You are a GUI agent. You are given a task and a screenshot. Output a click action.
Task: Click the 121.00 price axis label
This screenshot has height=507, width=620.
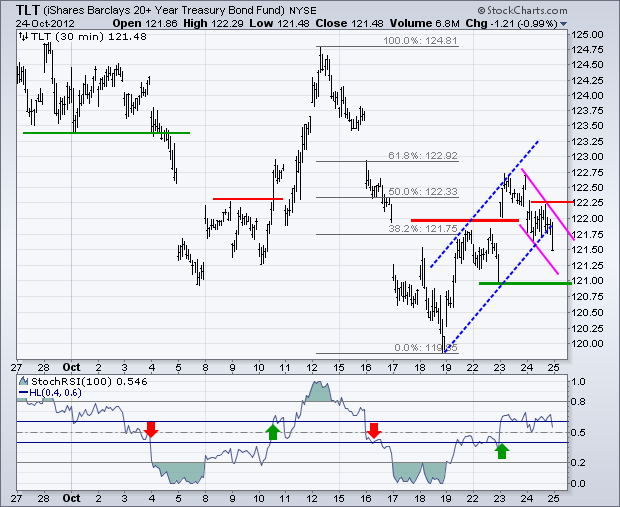point(588,281)
